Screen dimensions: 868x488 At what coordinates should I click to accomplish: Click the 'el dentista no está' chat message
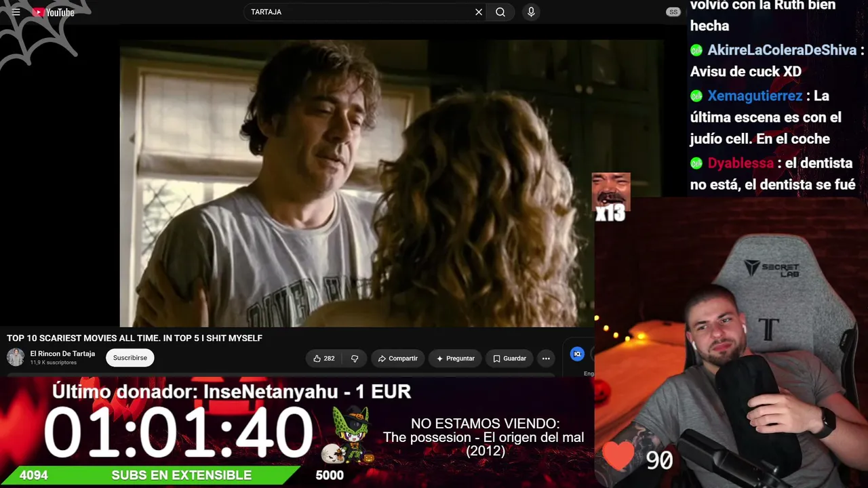pos(773,174)
